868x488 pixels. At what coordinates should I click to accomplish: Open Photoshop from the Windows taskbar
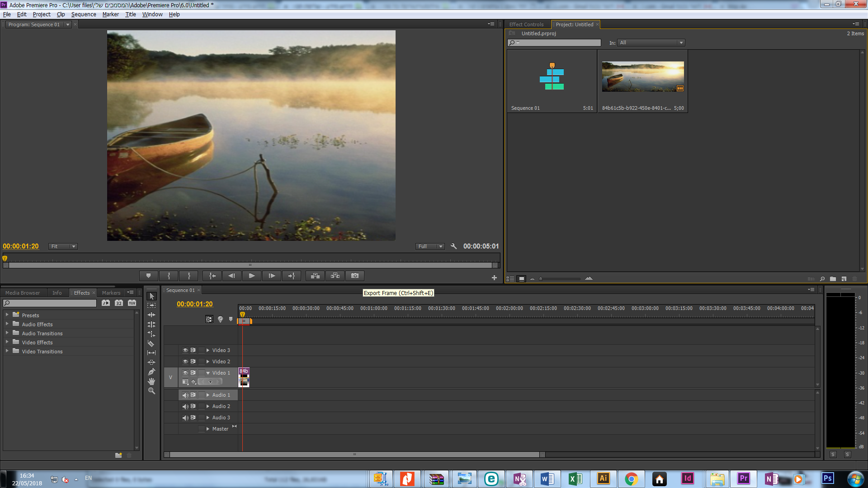tap(828, 479)
